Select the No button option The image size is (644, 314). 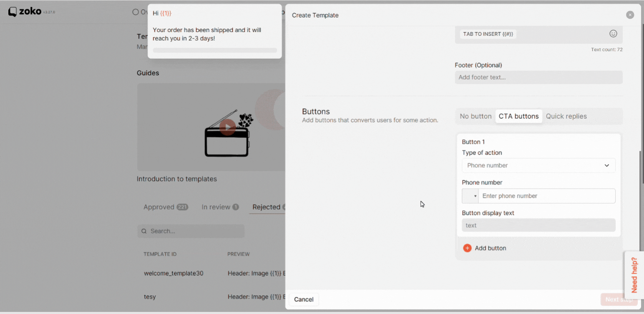[475, 116]
